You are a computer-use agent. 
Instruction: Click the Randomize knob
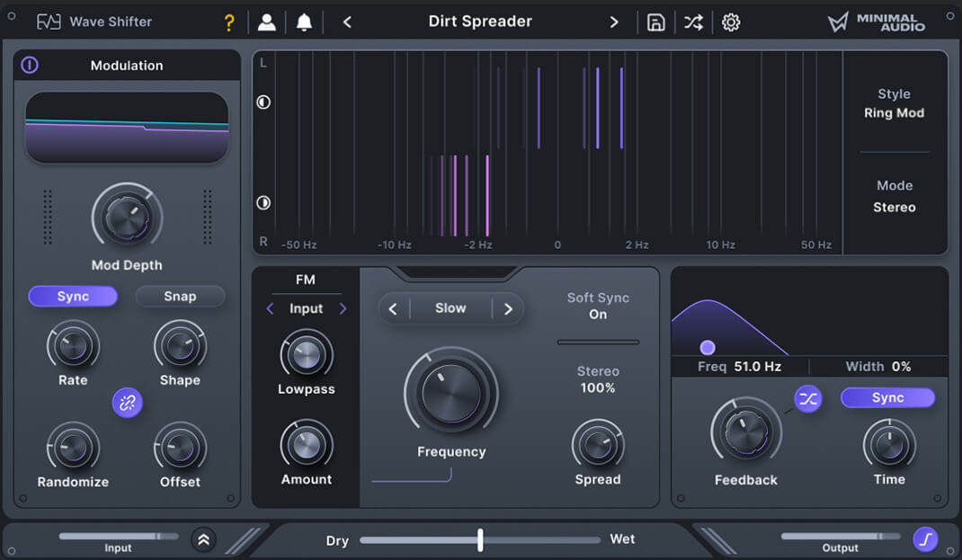(73, 448)
